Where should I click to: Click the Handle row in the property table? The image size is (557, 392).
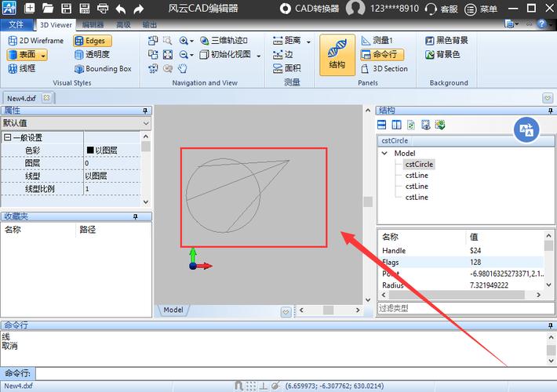tap(462, 250)
